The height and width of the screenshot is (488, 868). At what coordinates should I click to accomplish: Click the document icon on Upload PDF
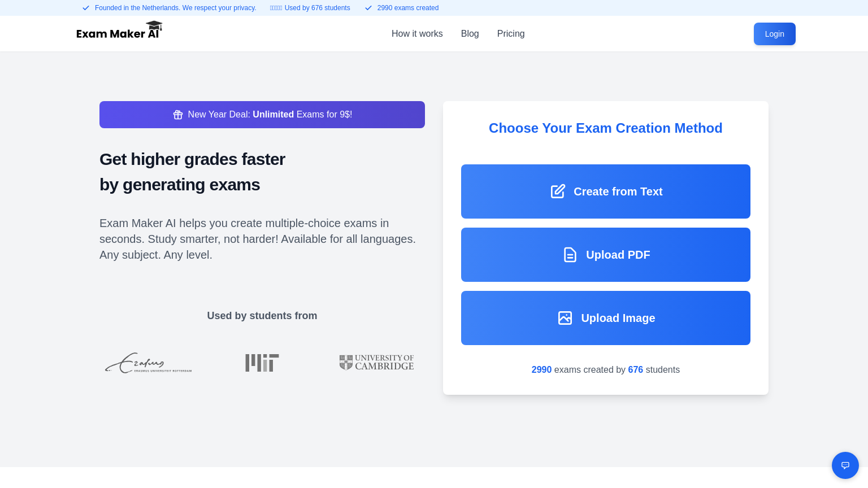point(570,255)
